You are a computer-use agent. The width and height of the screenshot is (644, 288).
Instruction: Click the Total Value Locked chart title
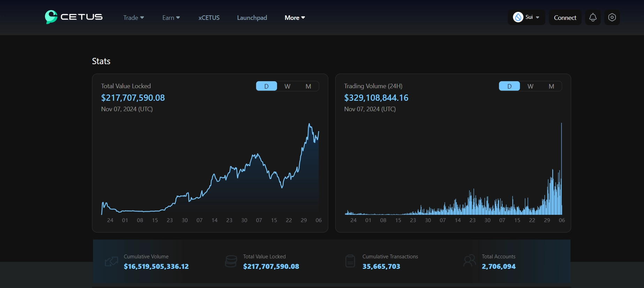126,86
